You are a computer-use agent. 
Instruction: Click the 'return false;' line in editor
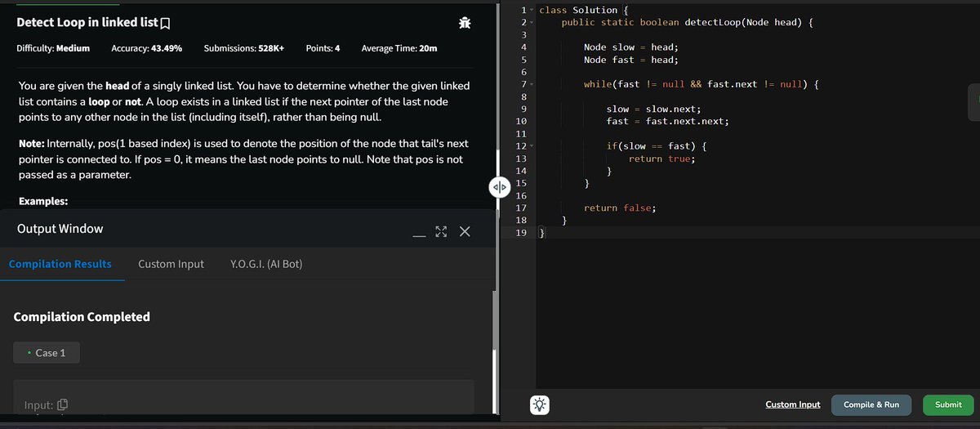click(620, 208)
